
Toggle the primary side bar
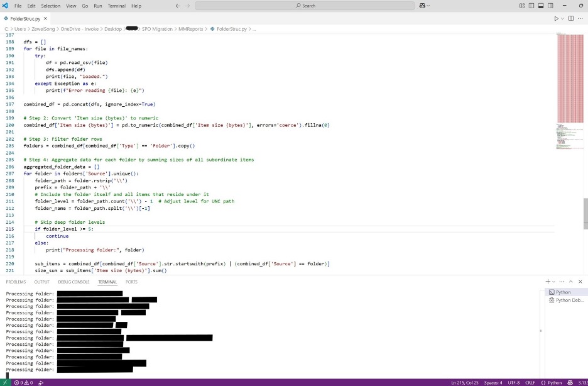531,6
